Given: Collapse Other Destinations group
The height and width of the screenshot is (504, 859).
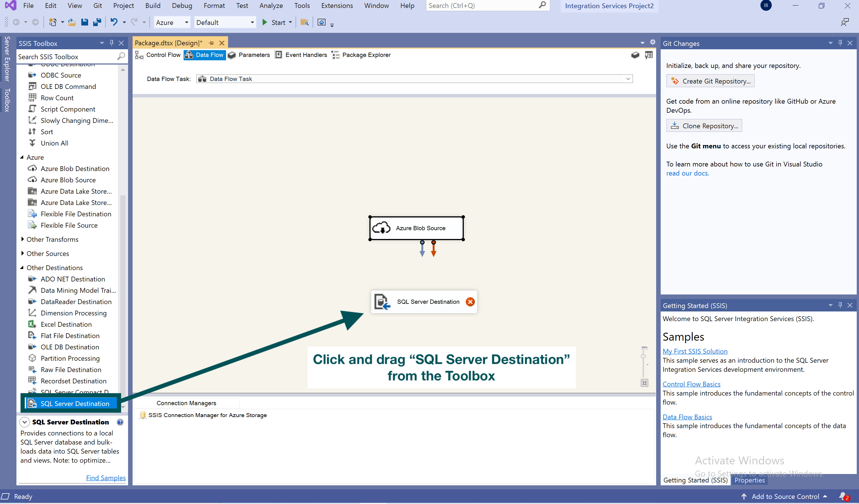Looking at the screenshot, I should [x=22, y=268].
